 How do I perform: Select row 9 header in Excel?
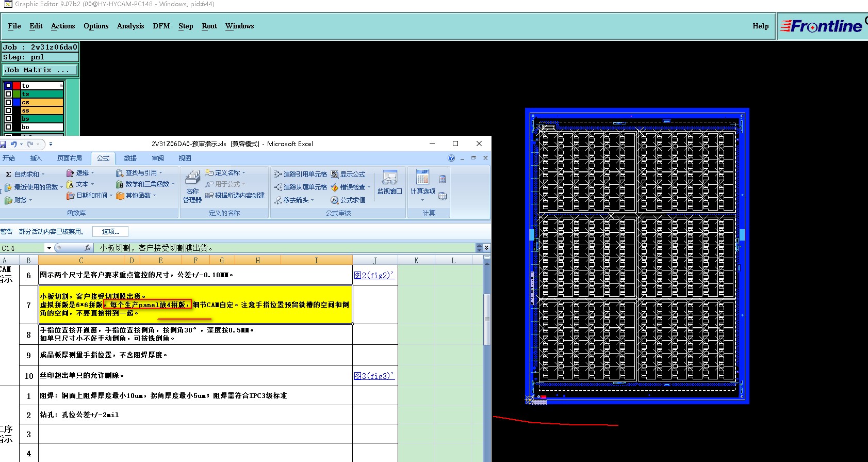(28, 355)
